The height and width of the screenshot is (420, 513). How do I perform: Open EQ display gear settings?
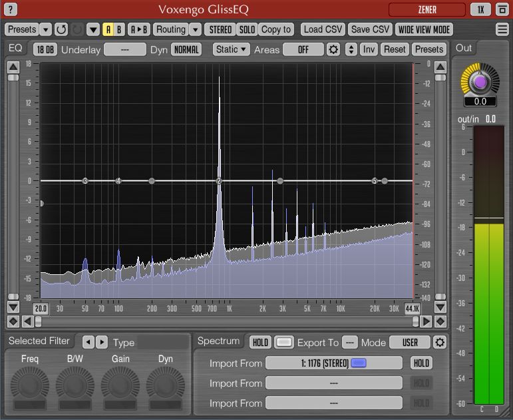tap(333, 50)
